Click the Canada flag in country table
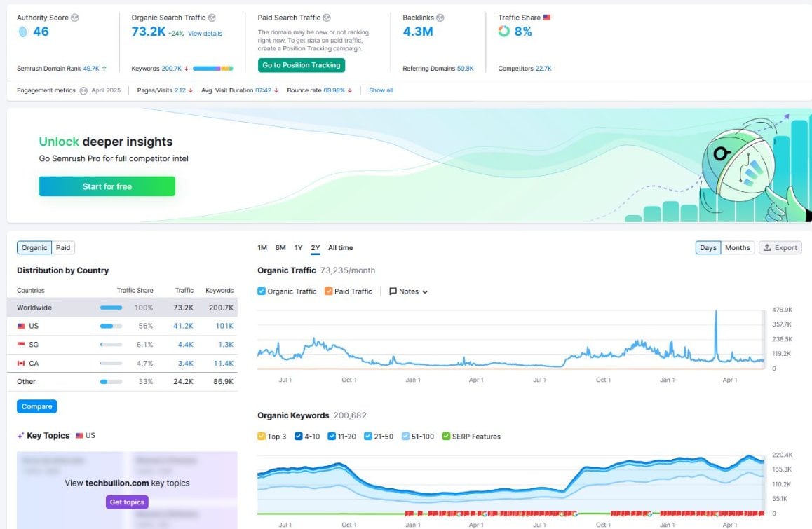This screenshot has width=812, height=529. click(21, 364)
